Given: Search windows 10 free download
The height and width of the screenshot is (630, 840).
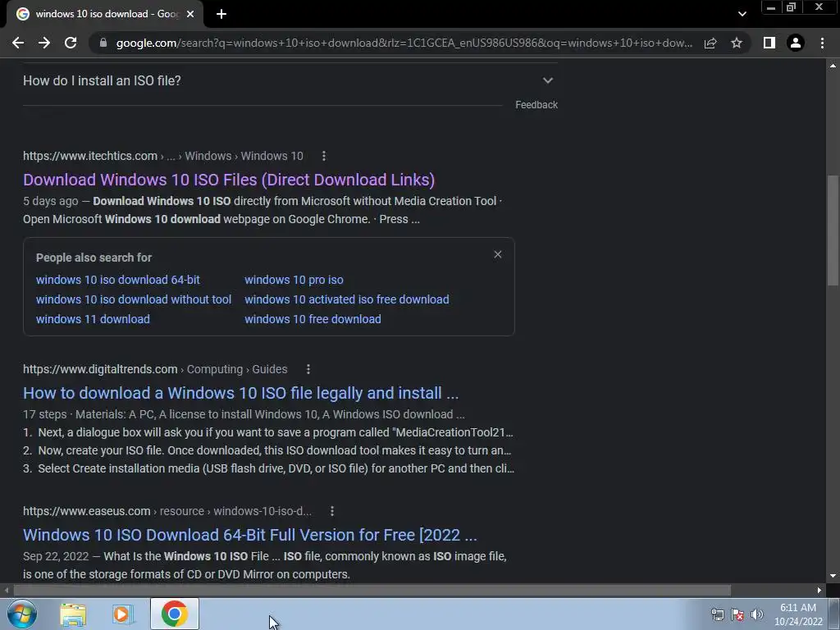Looking at the screenshot, I should [x=313, y=319].
